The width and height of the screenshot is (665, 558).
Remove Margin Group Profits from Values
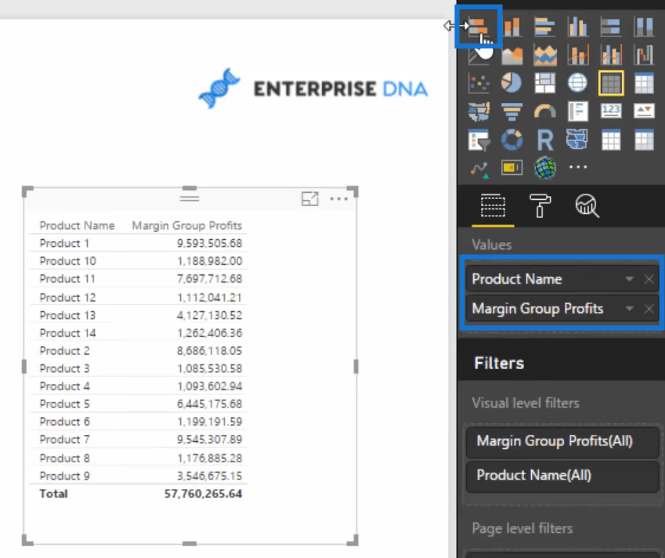[648, 309]
